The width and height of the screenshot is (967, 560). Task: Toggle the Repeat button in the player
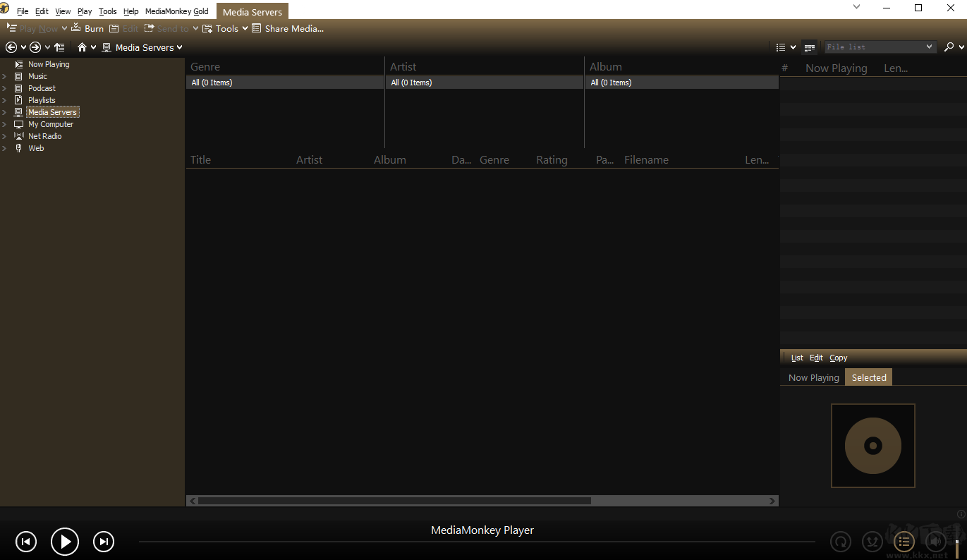[x=841, y=542]
